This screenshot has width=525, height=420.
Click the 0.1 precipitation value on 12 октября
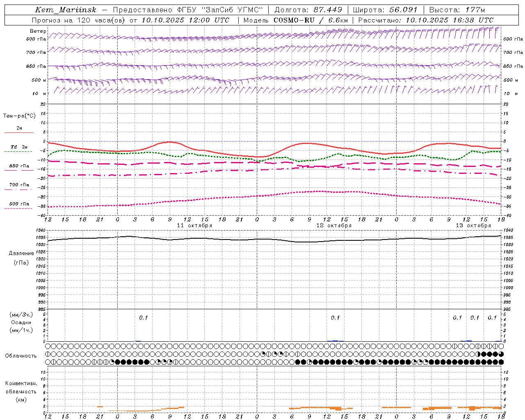pyautogui.click(x=335, y=318)
